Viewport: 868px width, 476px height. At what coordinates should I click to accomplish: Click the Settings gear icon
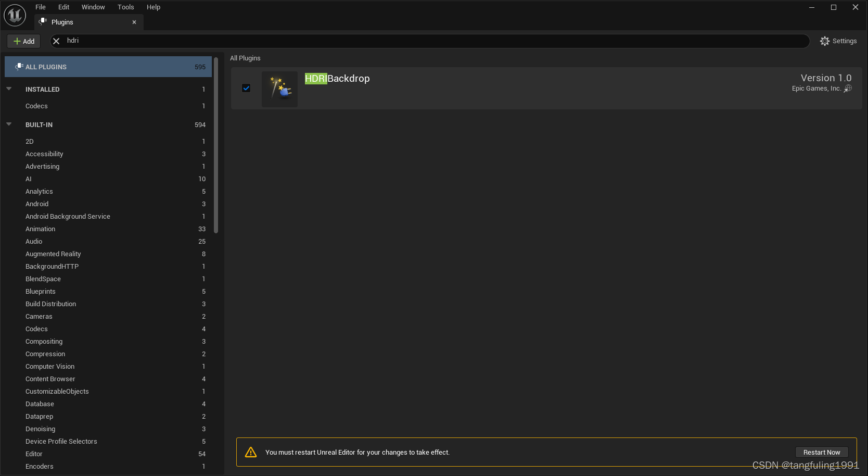pyautogui.click(x=825, y=41)
